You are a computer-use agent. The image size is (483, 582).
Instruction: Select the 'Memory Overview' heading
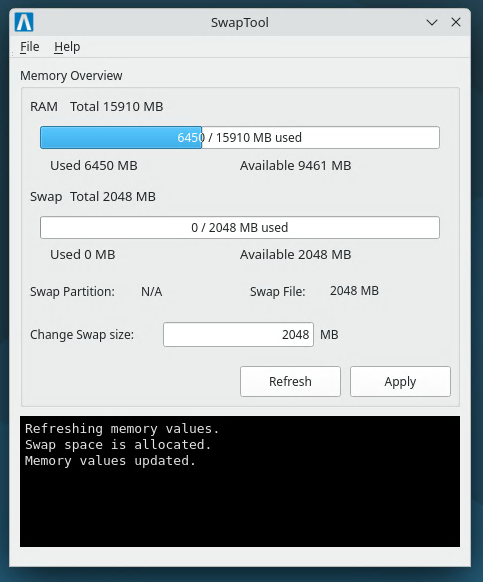pyautogui.click(x=71, y=75)
